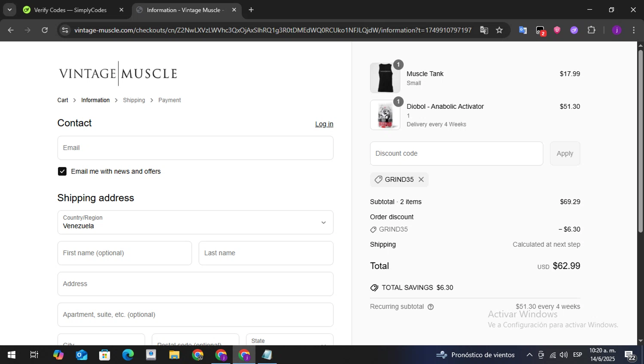
Task: Uncheck Email me with news and offers
Action: point(62,171)
